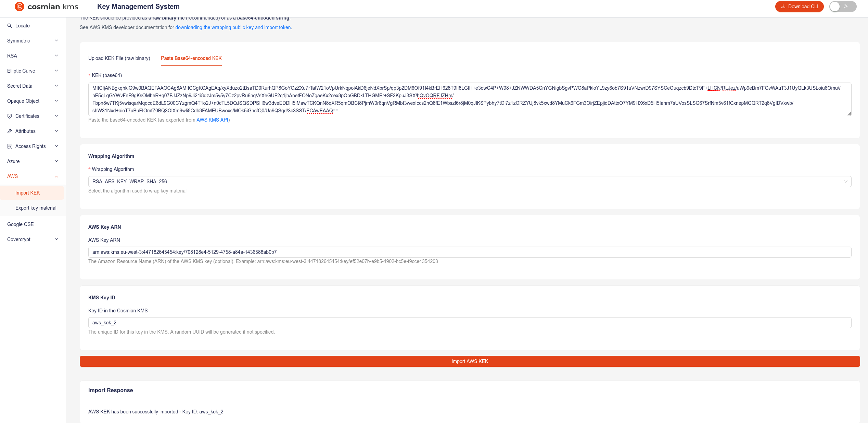
Task: Click the shield icon next to Certificates
Action: tap(10, 116)
